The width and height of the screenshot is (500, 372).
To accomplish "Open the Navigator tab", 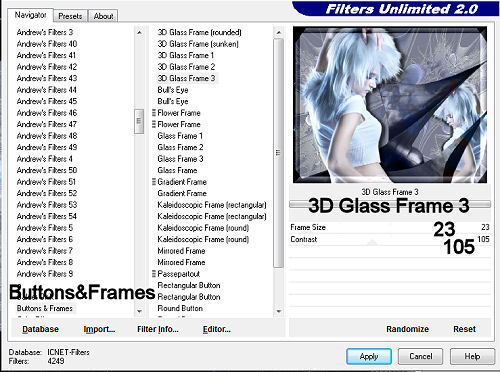I will (x=30, y=15).
